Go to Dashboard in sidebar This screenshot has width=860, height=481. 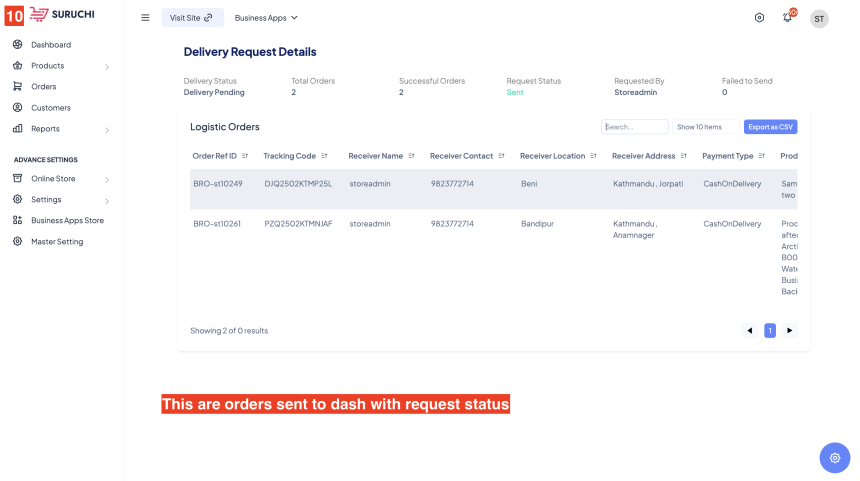click(x=50, y=45)
